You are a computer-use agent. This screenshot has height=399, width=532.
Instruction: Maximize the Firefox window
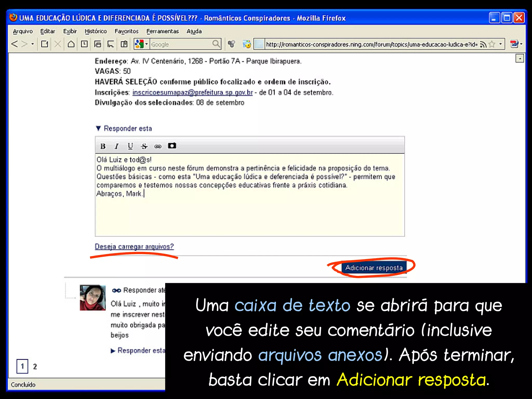[507, 18]
